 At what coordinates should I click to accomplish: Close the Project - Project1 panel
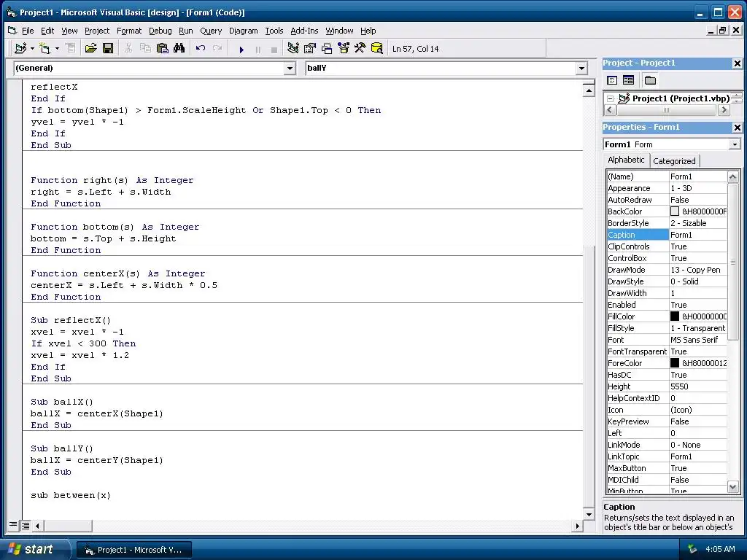737,63
